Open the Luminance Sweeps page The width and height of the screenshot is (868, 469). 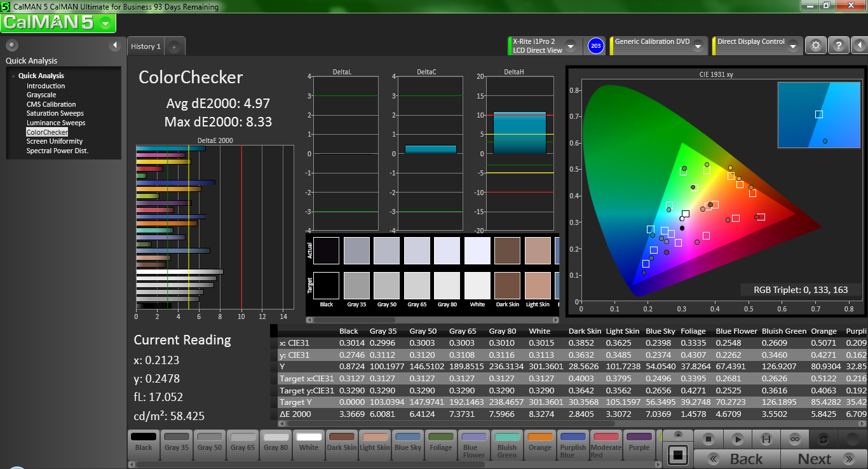pyautogui.click(x=56, y=123)
